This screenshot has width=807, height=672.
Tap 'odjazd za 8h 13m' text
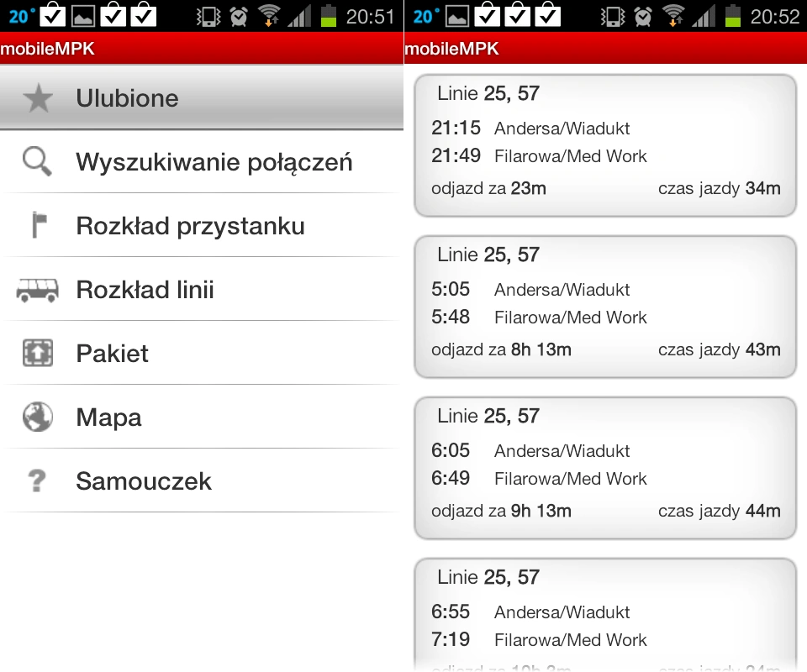coord(501,349)
